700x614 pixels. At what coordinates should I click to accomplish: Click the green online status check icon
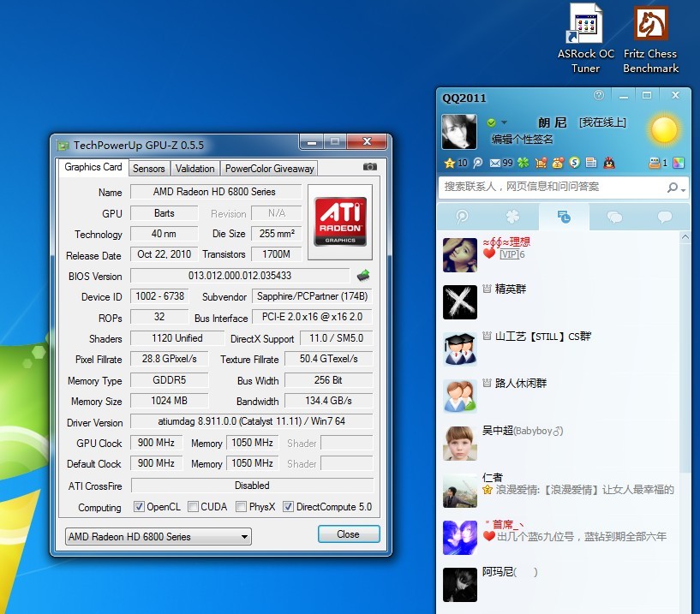click(x=492, y=122)
